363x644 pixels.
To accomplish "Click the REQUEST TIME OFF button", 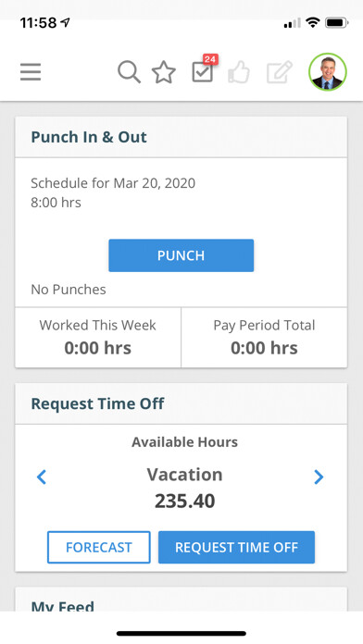I will 236,547.
